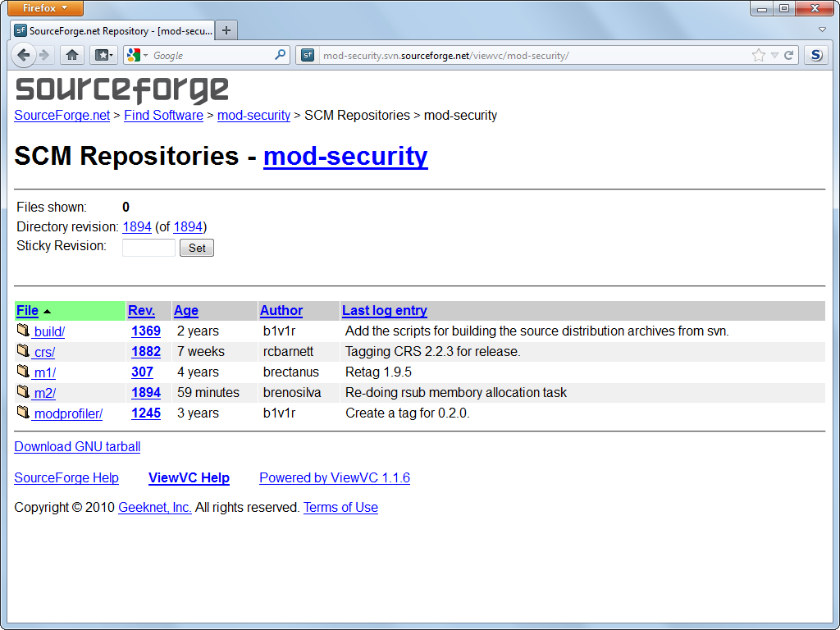This screenshot has width=840, height=630.
Task: Open revision 1369 link
Action: tap(146, 331)
